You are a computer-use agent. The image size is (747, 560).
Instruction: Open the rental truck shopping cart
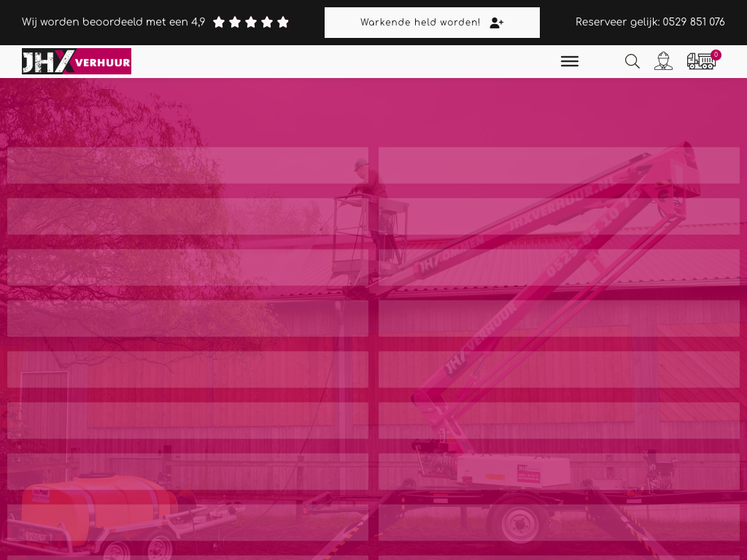[700, 62]
